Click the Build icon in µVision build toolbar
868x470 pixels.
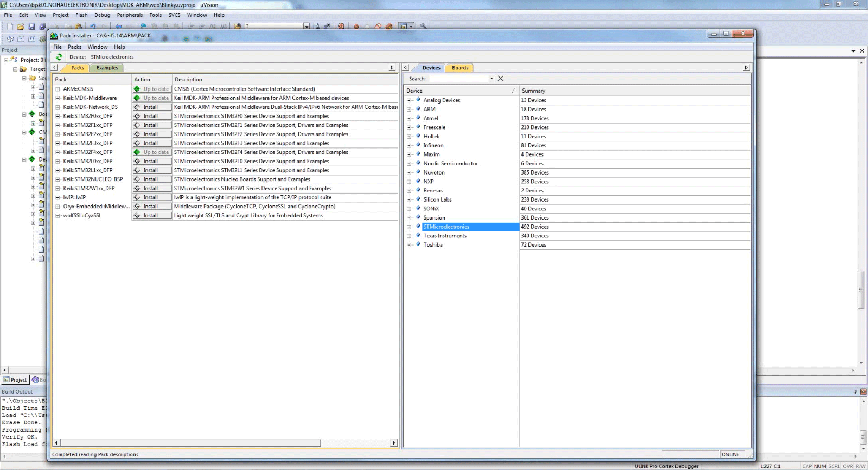click(x=21, y=39)
